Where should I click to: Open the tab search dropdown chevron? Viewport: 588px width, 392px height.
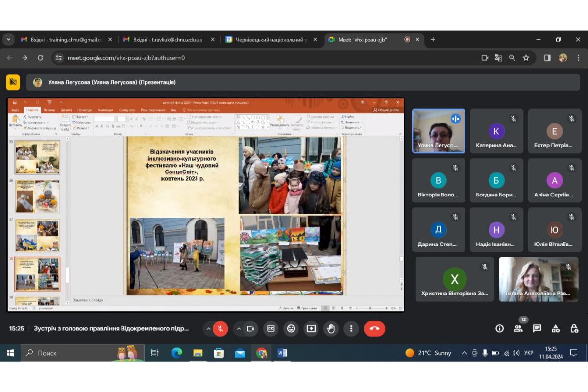click(8, 40)
